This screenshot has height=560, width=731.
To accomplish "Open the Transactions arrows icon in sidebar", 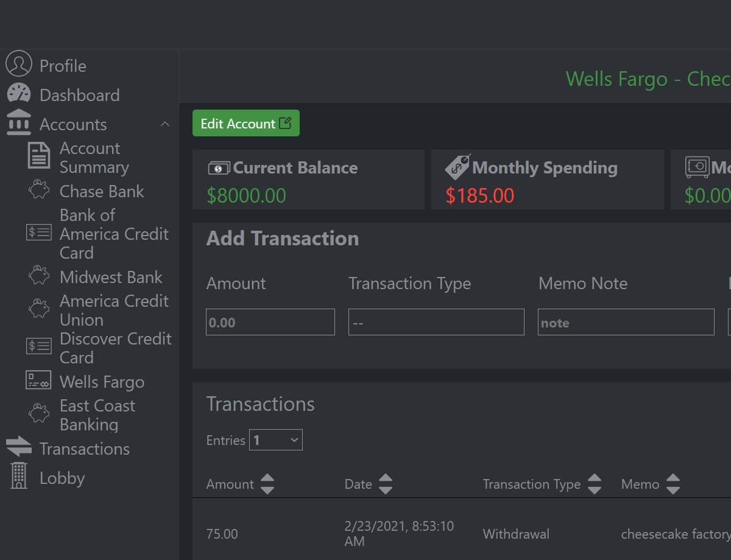I will click(19, 447).
